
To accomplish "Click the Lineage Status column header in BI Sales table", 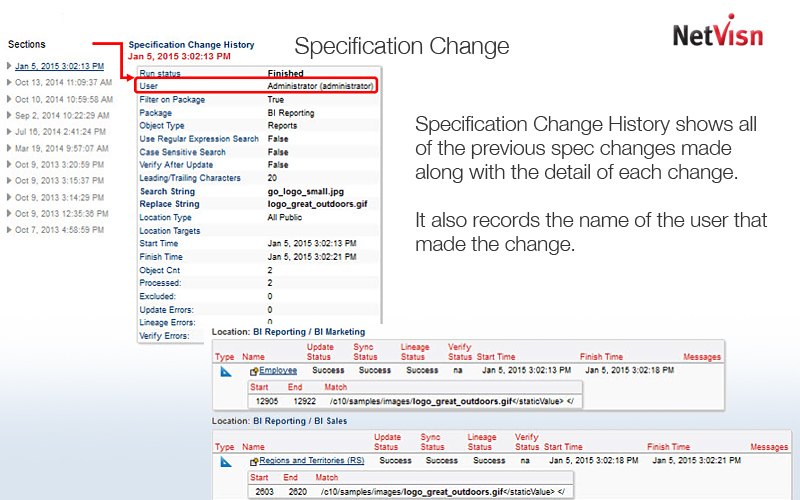I will coord(482,442).
